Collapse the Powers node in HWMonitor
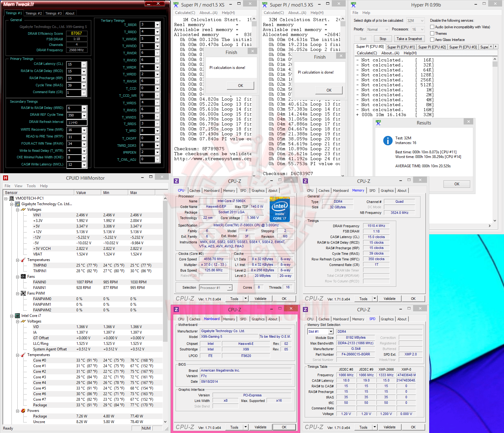Image resolution: width=504 pixels, height=433 pixels. (x=17, y=411)
